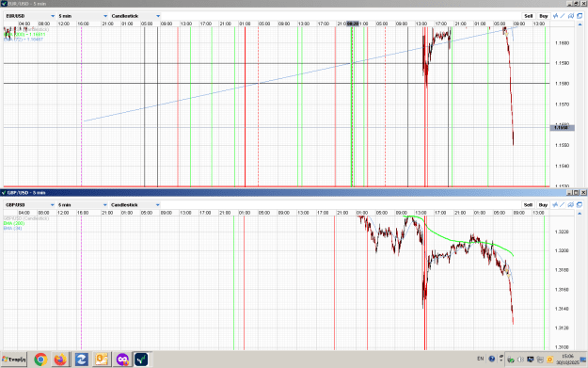Click the EN language indicator in the taskbar

pyautogui.click(x=481, y=359)
